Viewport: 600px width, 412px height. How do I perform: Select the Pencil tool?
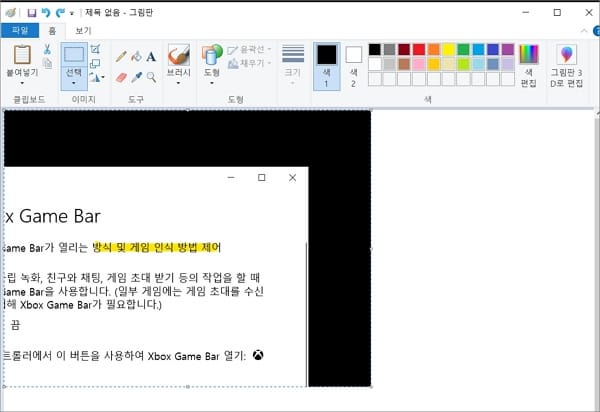121,57
